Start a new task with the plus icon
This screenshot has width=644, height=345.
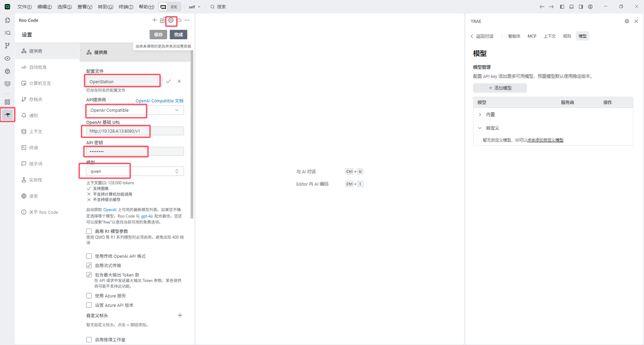pos(154,20)
